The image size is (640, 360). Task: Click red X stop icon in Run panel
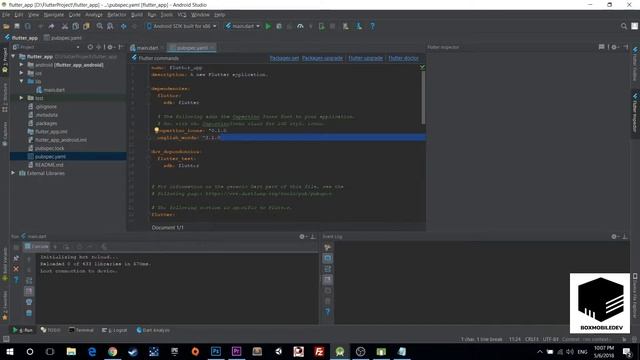pyautogui.click(x=16, y=269)
